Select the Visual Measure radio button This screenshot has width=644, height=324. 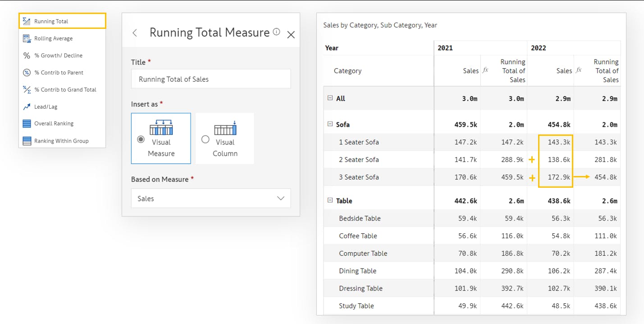tap(141, 139)
